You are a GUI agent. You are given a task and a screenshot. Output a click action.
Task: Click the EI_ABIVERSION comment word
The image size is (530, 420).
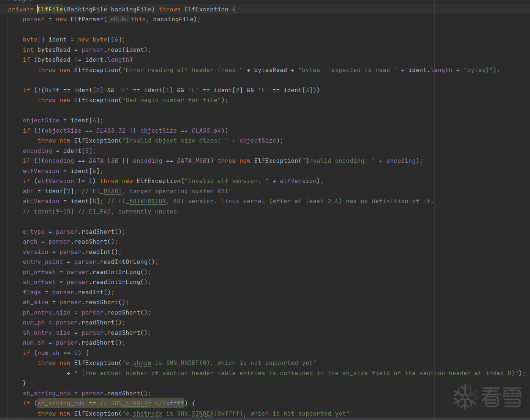142,201
